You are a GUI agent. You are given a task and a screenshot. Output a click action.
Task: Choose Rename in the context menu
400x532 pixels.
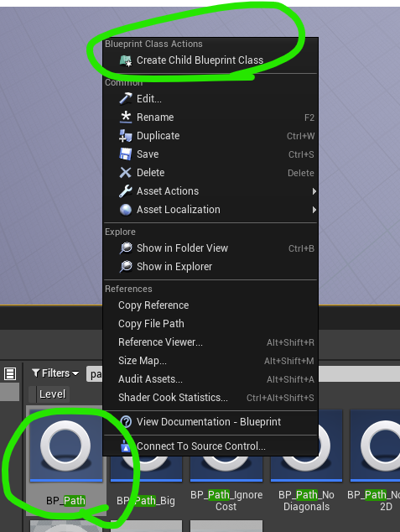coord(210,117)
